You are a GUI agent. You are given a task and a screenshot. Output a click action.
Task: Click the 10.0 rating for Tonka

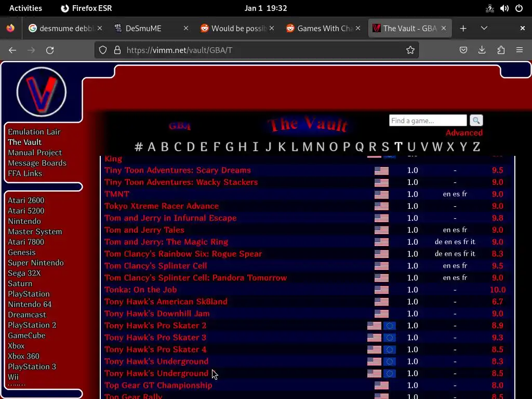497,290
